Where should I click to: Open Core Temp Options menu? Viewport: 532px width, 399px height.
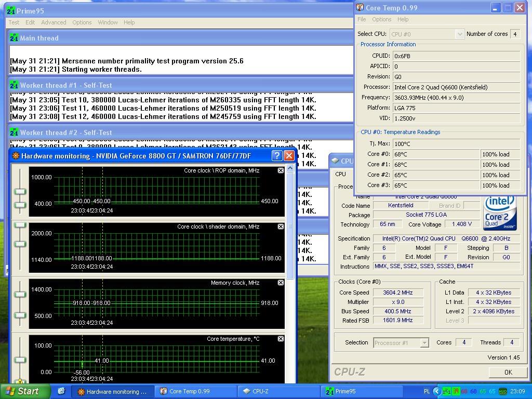pyautogui.click(x=381, y=19)
